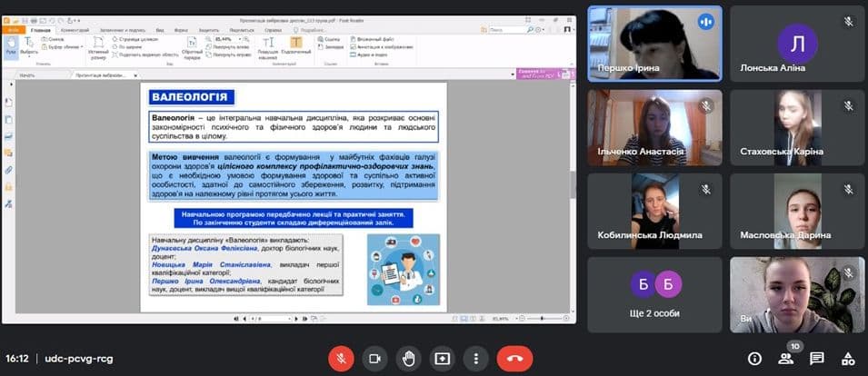
Task: Switch to Share ribbon tab
Action: [242, 30]
